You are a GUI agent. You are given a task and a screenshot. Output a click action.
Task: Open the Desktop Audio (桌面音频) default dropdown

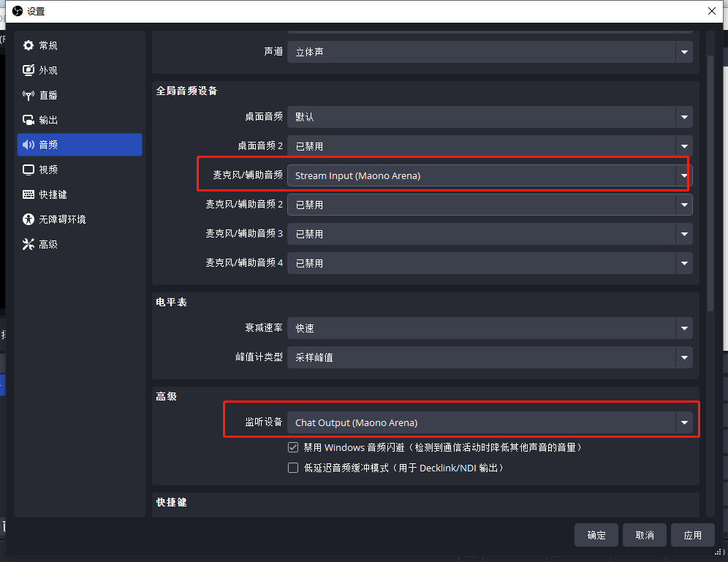pos(489,117)
